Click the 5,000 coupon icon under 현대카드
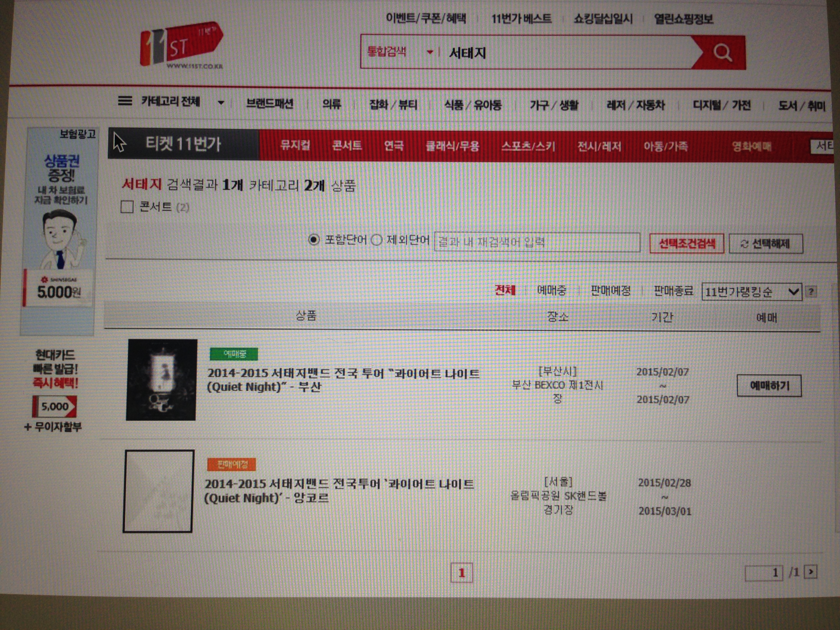 point(54,406)
